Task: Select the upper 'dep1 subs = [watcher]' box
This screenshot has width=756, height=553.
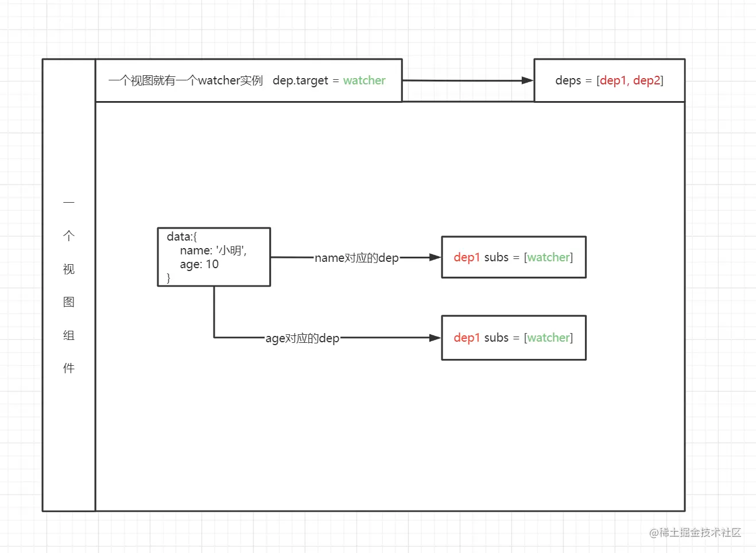Action: pyautogui.click(x=514, y=257)
